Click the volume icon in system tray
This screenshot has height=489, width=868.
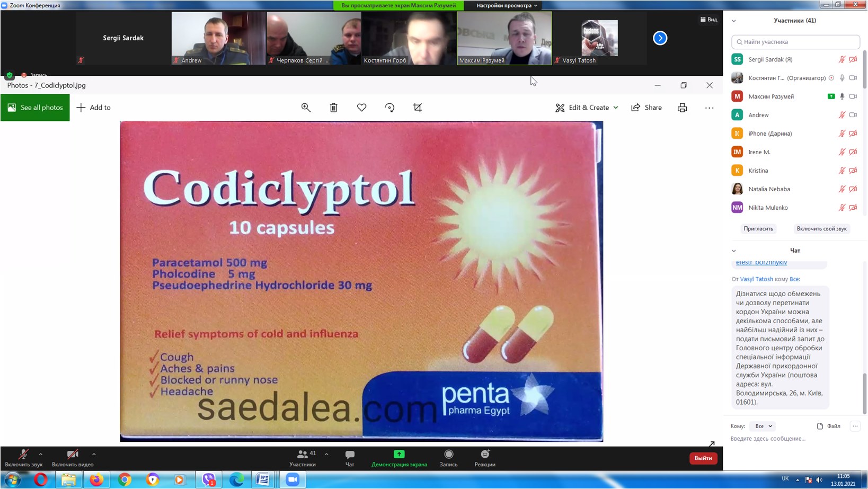point(819,479)
